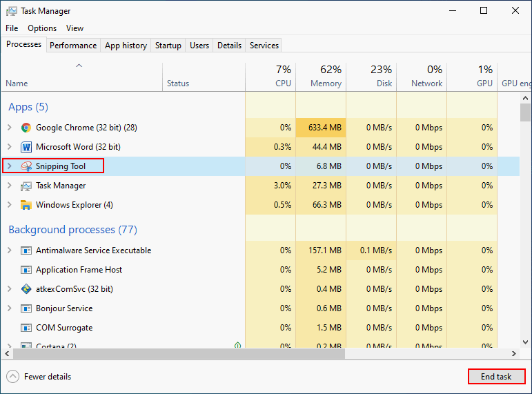Select the Processes tab
The width and height of the screenshot is (532, 394).
tap(23, 44)
